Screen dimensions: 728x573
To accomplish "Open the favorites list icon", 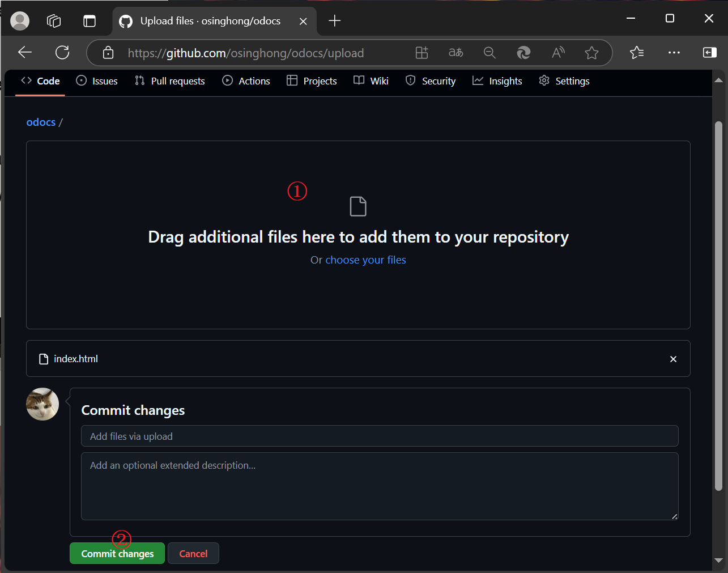I will [637, 53].
